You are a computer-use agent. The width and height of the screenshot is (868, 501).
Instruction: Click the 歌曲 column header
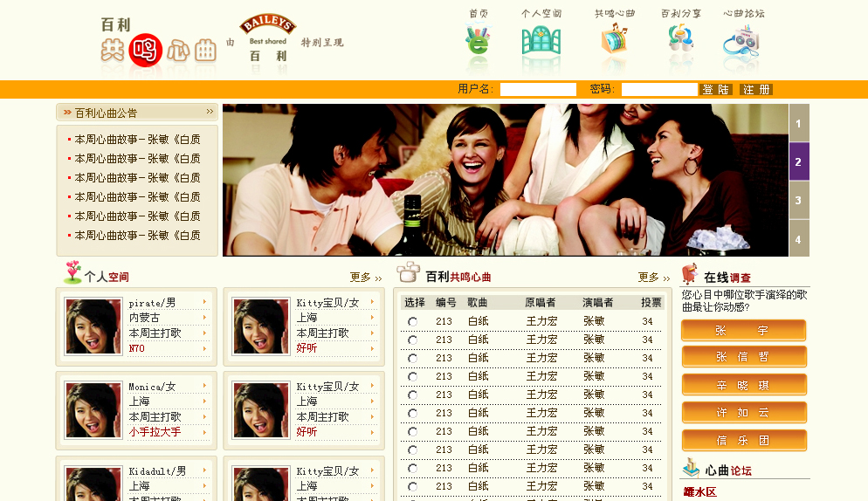[477, 302]
